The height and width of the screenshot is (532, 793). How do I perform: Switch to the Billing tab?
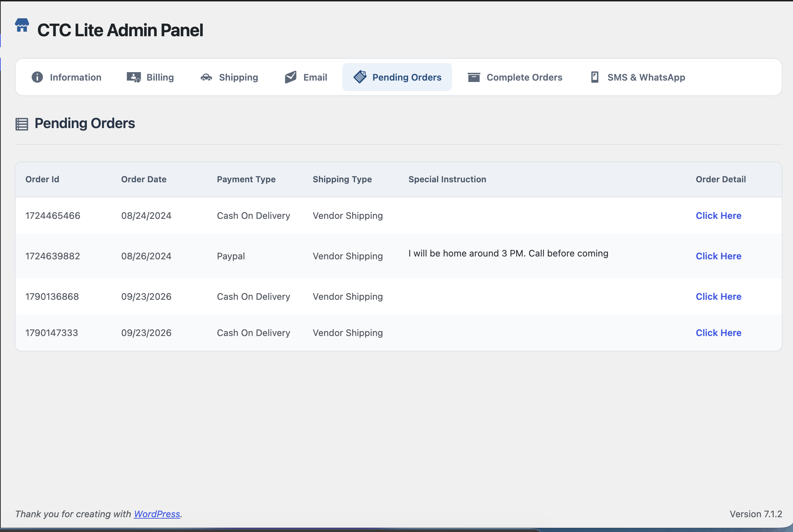150,77
